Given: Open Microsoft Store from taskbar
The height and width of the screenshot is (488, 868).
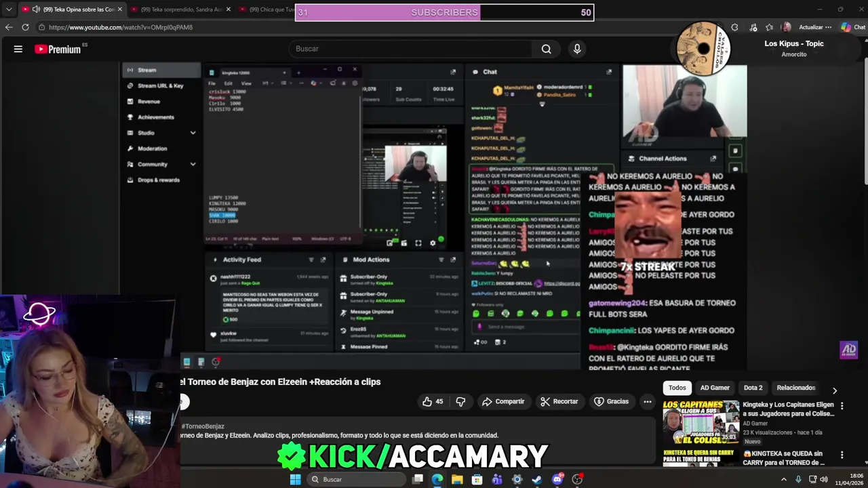Looking at the screenshot, I should (477, 479).
